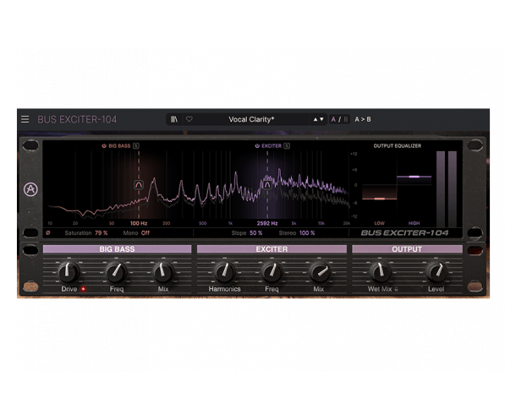505x420 pixels.
Task: Click the Slope value 50 %
Action: click(x=256, y=232)
